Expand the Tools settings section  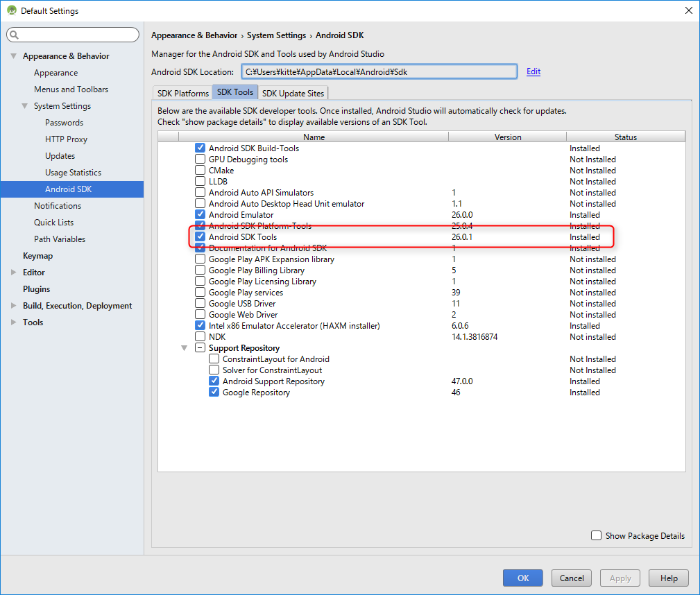pos(13,322)
